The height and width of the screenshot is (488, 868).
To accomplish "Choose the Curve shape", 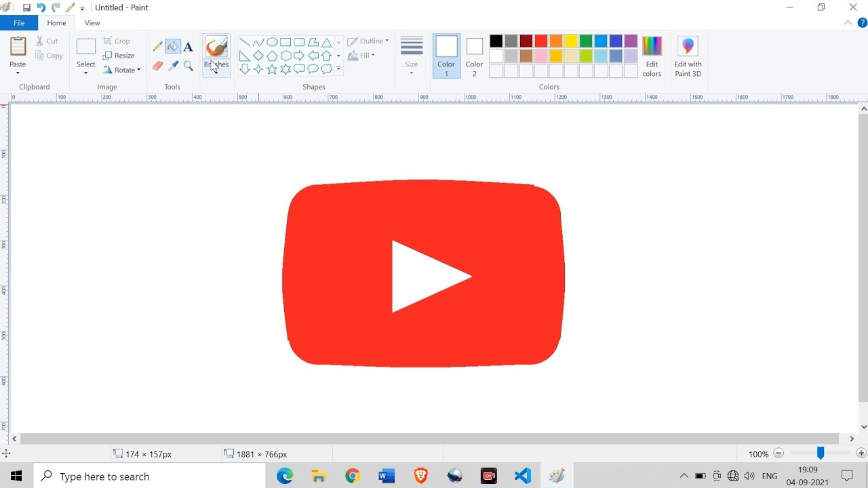I will 258,42.
